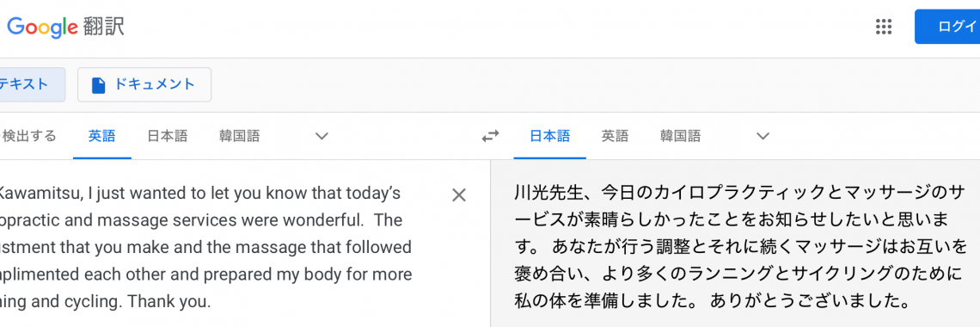This screenshot has width=980, height=327.
Task: Click the blue ログイン sign-in button
Action: (x=947, y=27)
